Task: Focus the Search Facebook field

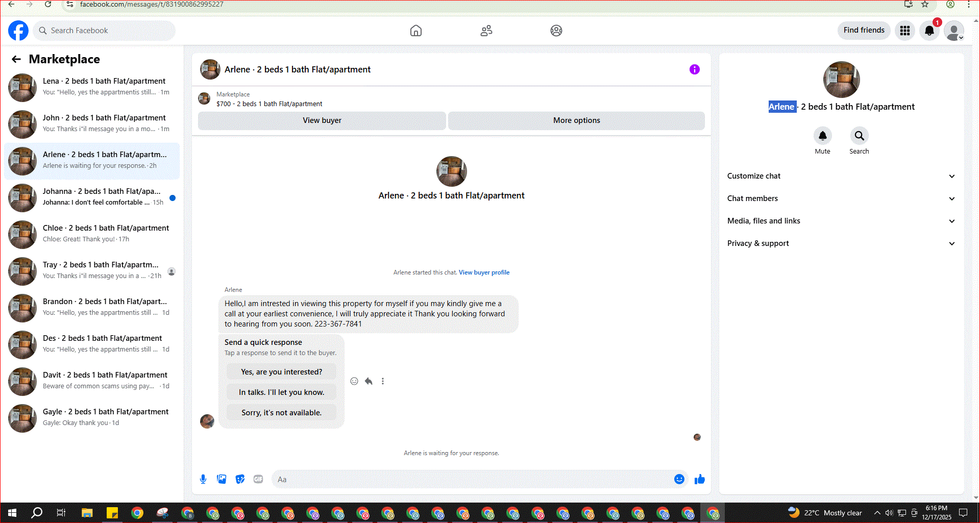Action: click(x=105, y=31)
